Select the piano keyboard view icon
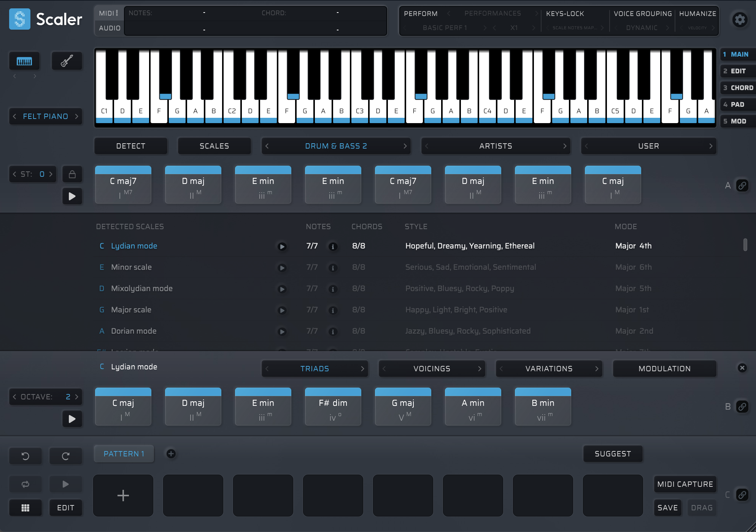 pos(24,61)
